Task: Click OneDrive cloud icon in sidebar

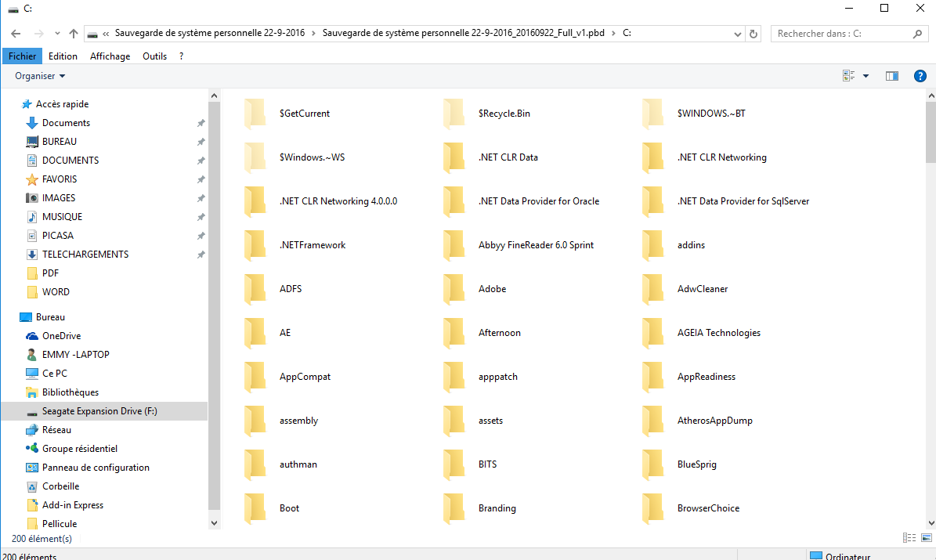Action: pos(32,336)
